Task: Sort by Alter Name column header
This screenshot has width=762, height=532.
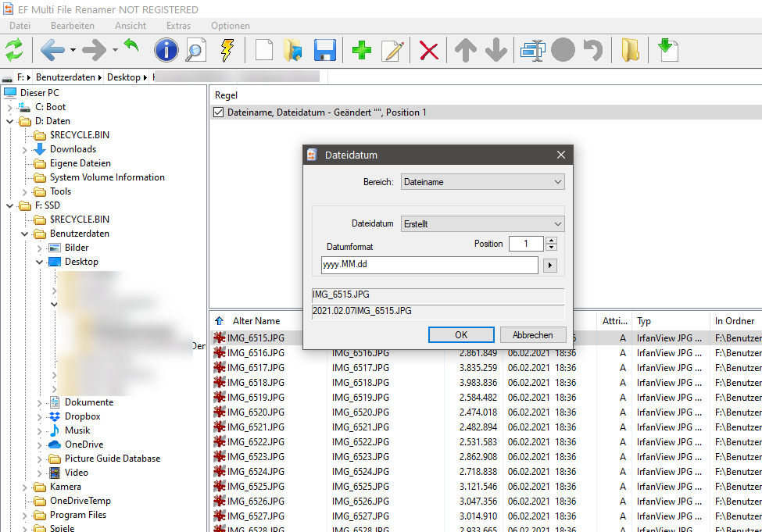Action: [x=256, y=321]
